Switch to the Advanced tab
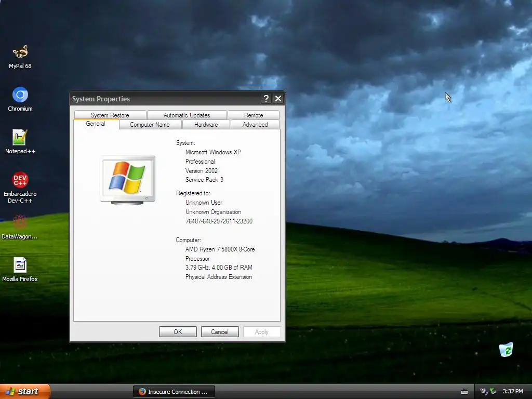The image size is (532, 399). coord(255,125)
